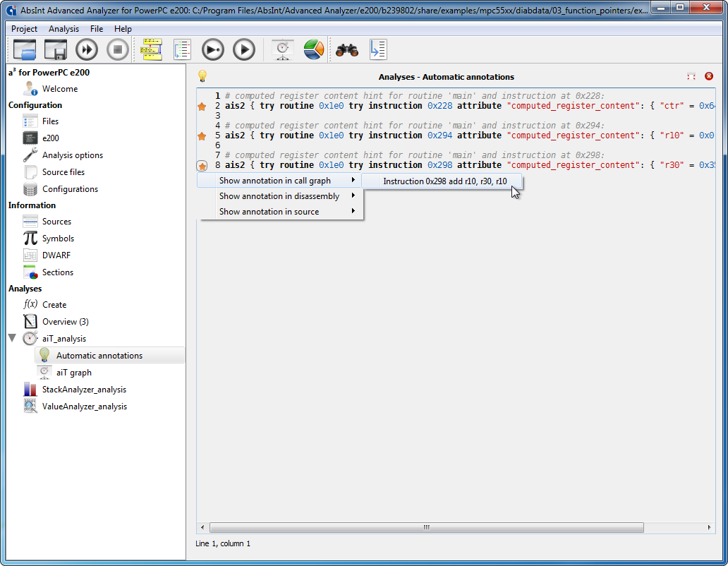
Task: Click the plain play run toolbar button
Action: tap(244, 49)
